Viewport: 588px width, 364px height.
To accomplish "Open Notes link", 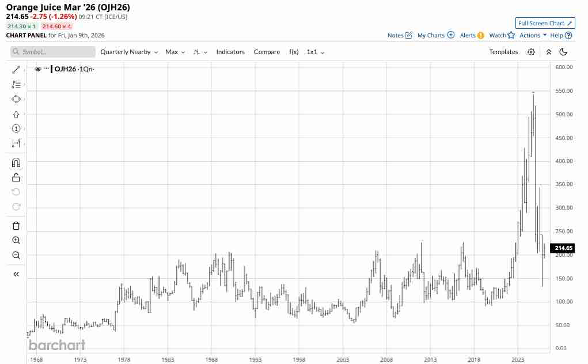I will [x=400, y=35].
